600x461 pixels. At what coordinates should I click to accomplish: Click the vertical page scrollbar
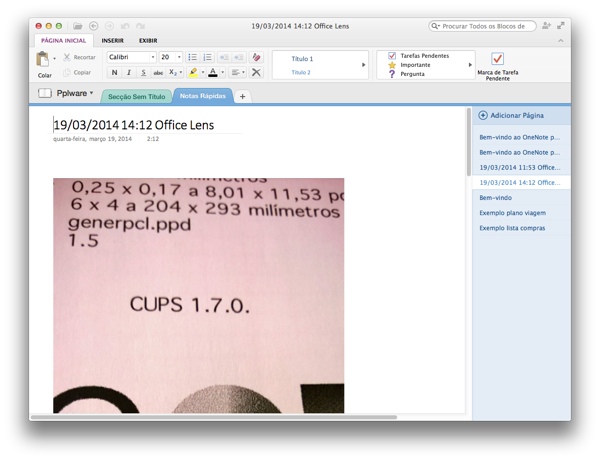(469, 142)
